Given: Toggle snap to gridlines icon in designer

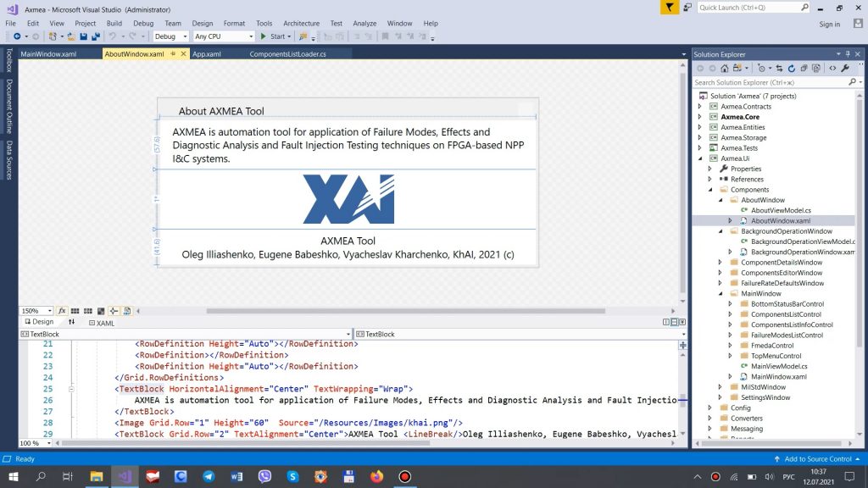Looking at the screenshot, I should [88, 311].
